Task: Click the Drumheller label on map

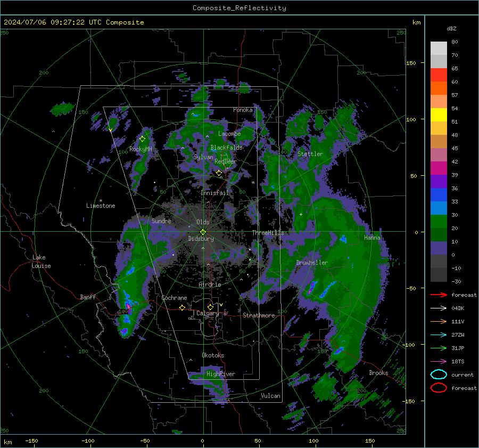Action: 312,263
